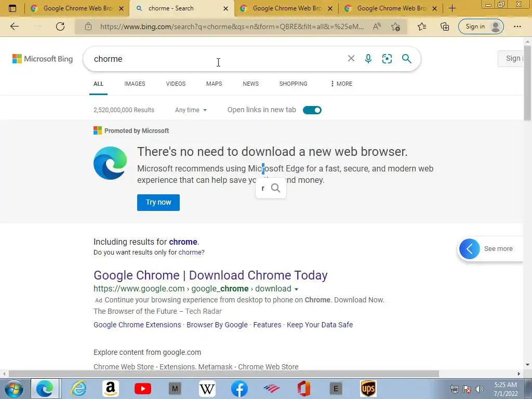Submit search with magnifier icon
The height and width of the screenshot is (399, 532).
pyautogui.click(x=406, y=59)
